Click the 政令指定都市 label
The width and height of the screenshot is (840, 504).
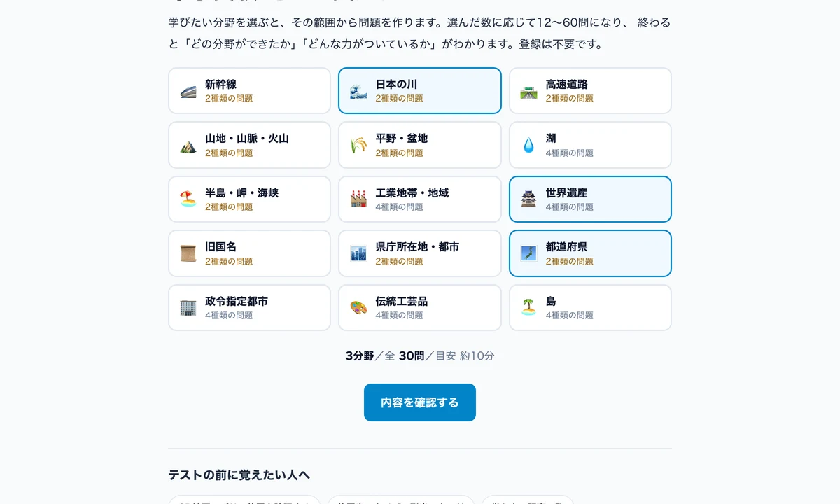pyautogui.click(x=237, y=302)
